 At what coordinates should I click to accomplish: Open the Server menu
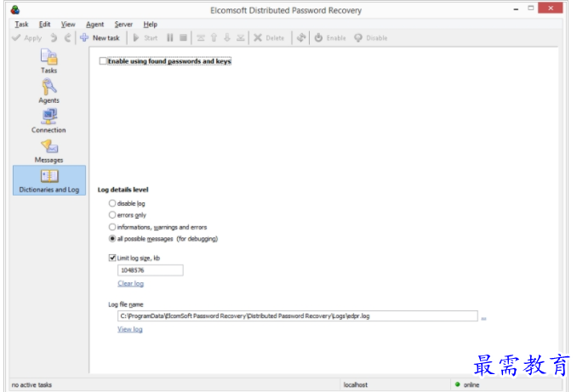[x=123, y=25]
